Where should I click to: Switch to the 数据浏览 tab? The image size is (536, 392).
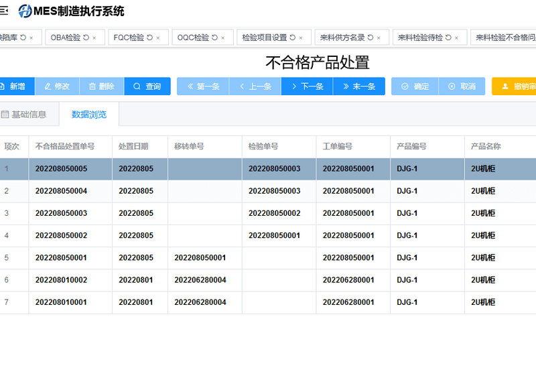point(89,115)
